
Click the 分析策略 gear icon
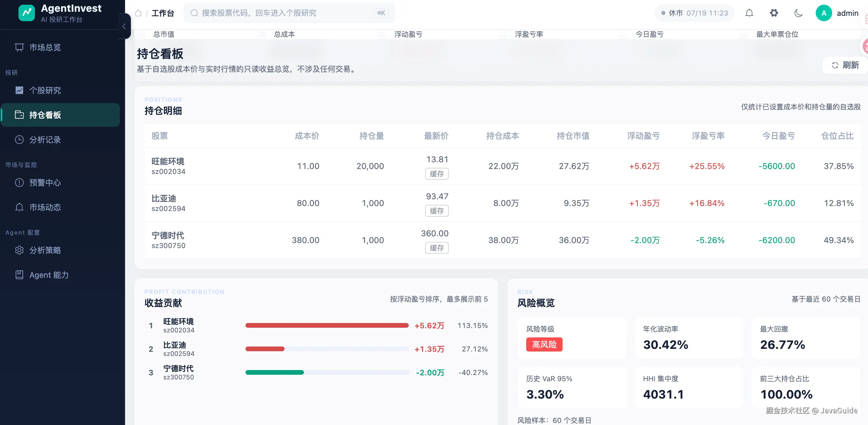point(19,250)
